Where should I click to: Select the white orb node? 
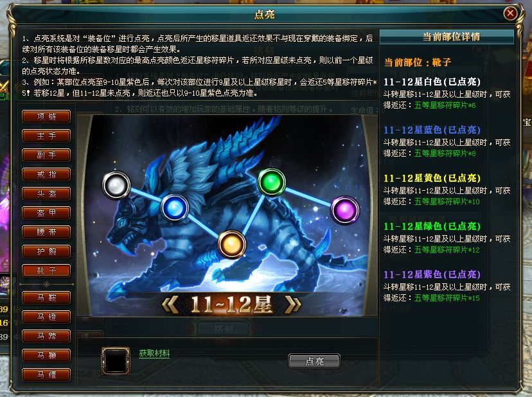click(x=116, y=185)
